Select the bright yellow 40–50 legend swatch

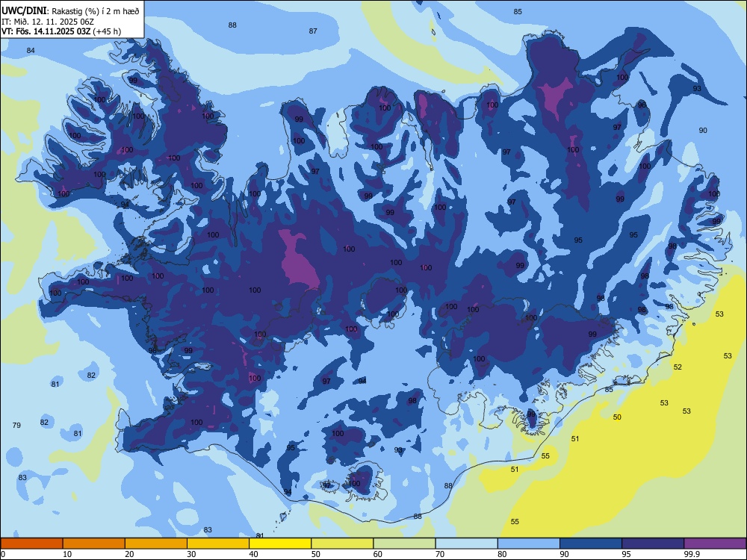(x=280, y=544)
